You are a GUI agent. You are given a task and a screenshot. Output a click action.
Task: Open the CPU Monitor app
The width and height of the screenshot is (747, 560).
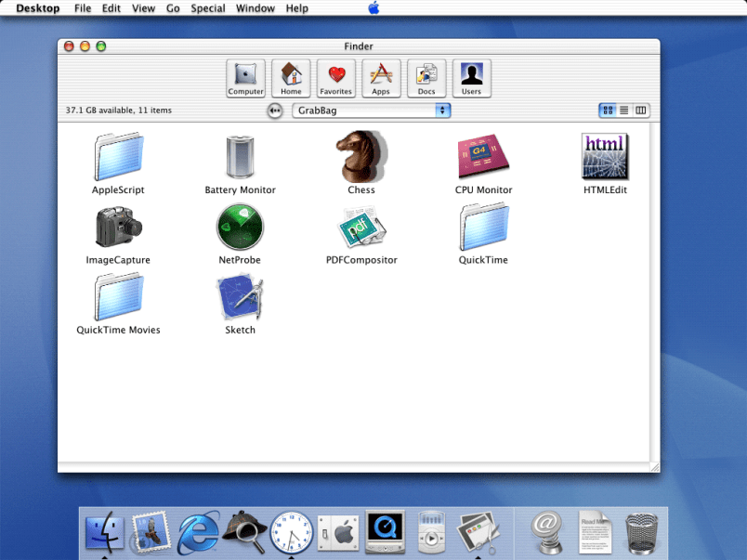point(483,157)
